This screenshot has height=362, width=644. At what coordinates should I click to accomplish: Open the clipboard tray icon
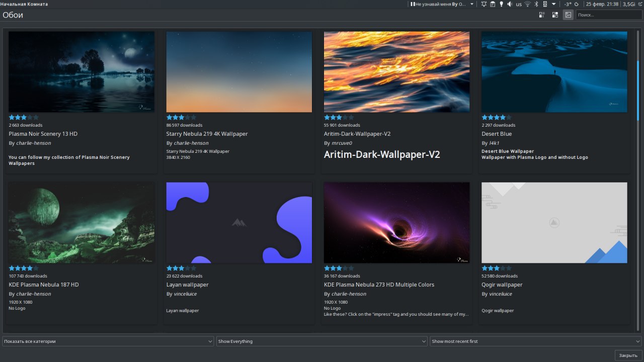click(x=493, y=4)
